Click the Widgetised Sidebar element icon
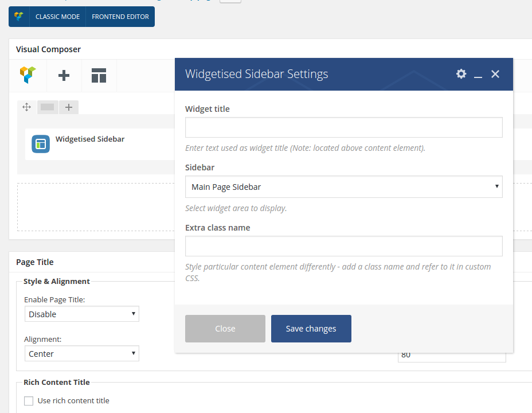 [41, 144]
